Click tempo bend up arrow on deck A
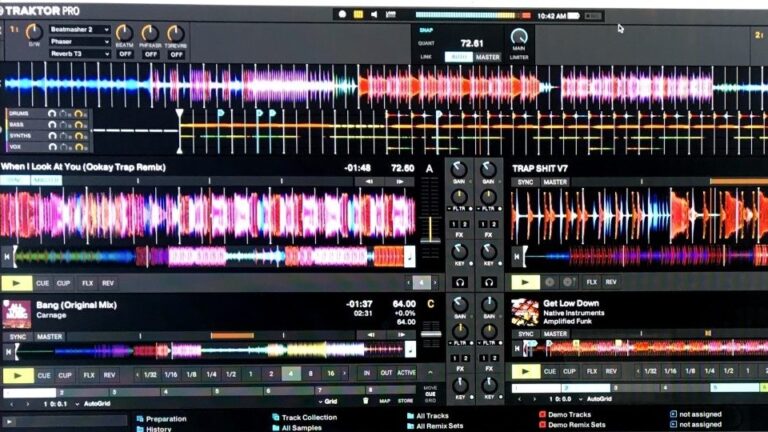 point(400,181)
